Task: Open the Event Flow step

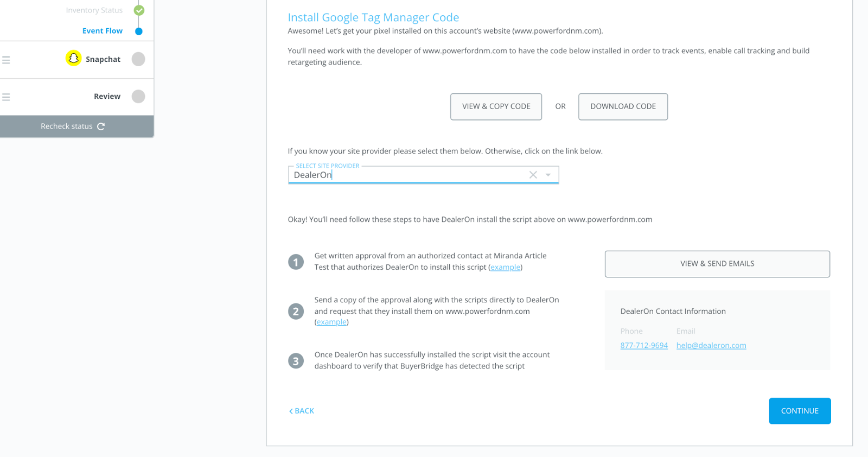Action: pos(103,31)
